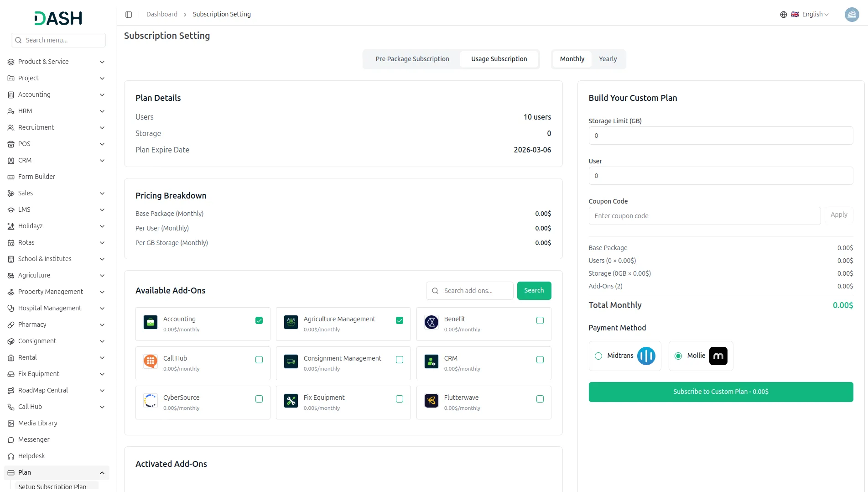This screenshot has width=868, height=492.
Task: Click the HRM sidebar icon
Action: click(x=11, y=111)
